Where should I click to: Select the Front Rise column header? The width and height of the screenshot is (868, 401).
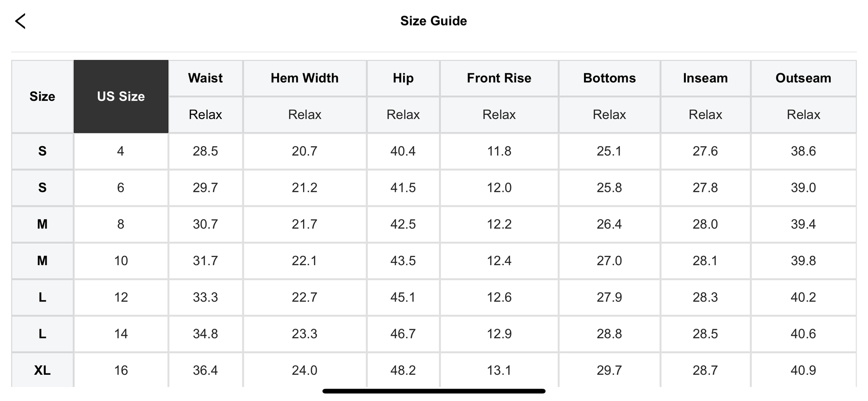[x=499, y=78]
